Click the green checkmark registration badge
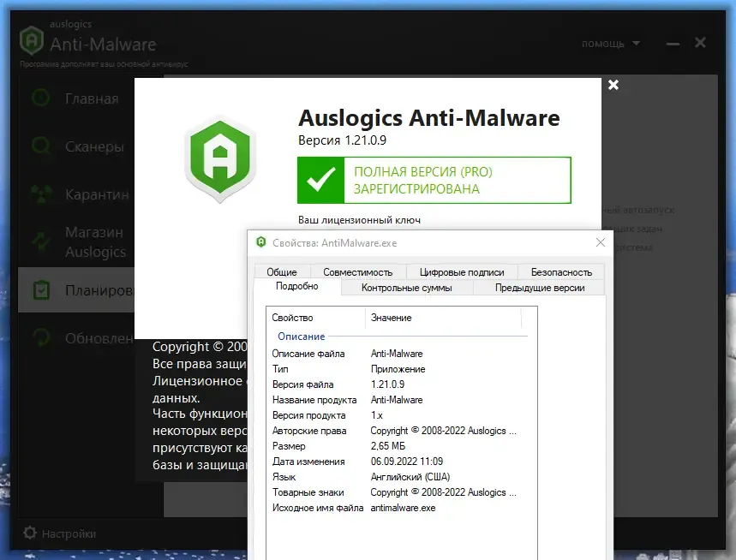 pos(321,180)
